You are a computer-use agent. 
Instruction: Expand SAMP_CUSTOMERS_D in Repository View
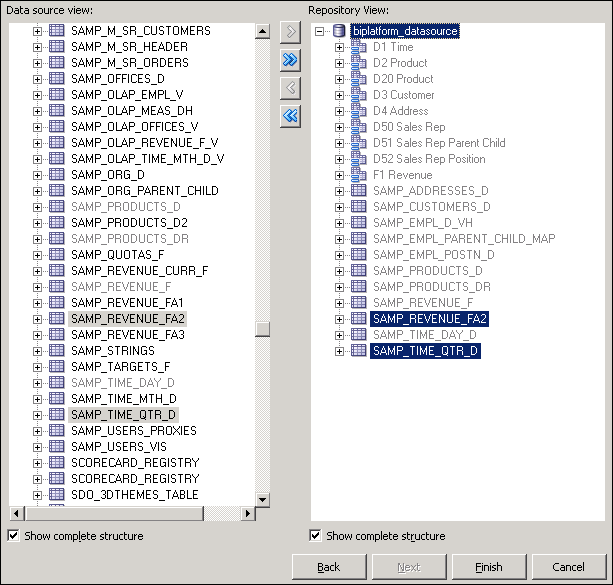(x=339, y=207)
